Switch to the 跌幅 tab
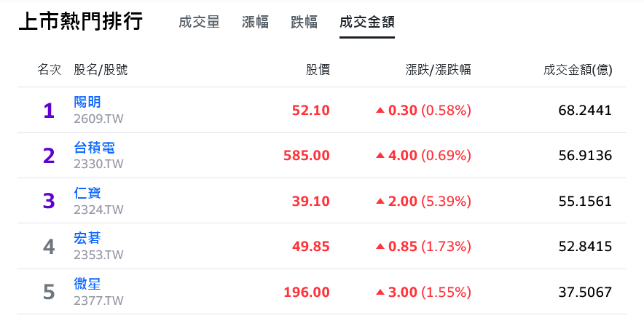This screenshot has height=326, width=644. pyautogui.click(x=304, y=22)
